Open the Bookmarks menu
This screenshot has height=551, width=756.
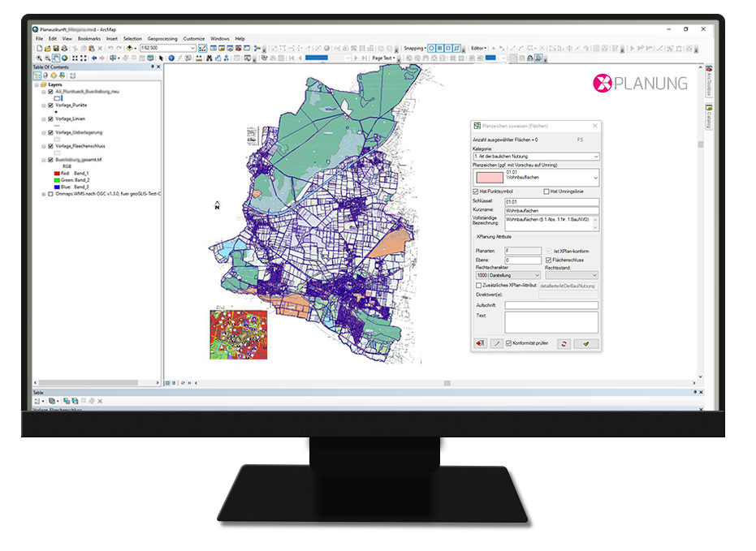[89, 38]
